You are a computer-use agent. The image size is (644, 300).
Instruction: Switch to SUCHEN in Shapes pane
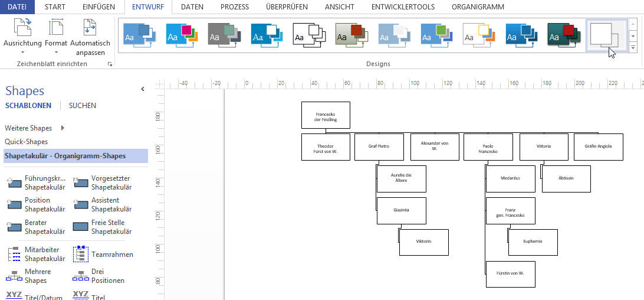pyautogui.click(x=83, y=106)
